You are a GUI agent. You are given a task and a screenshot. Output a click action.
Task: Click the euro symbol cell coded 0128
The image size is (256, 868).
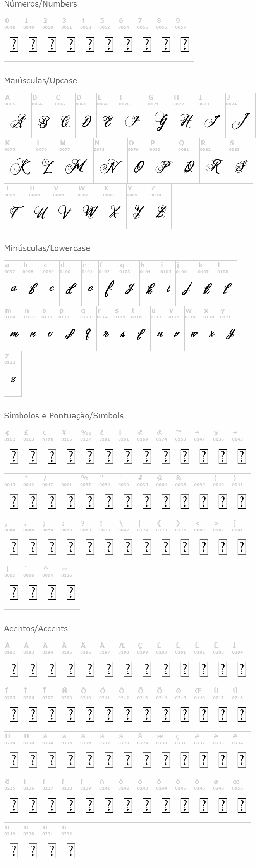click(52, 451)
